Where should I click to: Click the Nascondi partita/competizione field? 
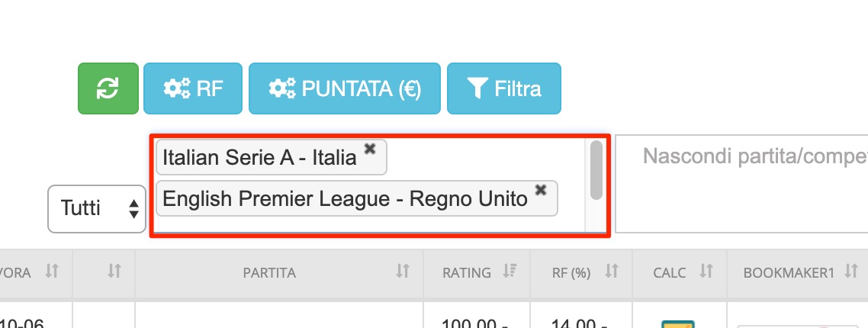click(742, 184)
